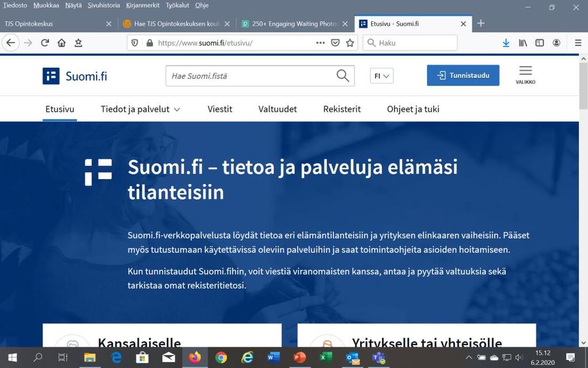Open Microsoft Word from the taskbar
588x368 pixels.
coord(273,358)
